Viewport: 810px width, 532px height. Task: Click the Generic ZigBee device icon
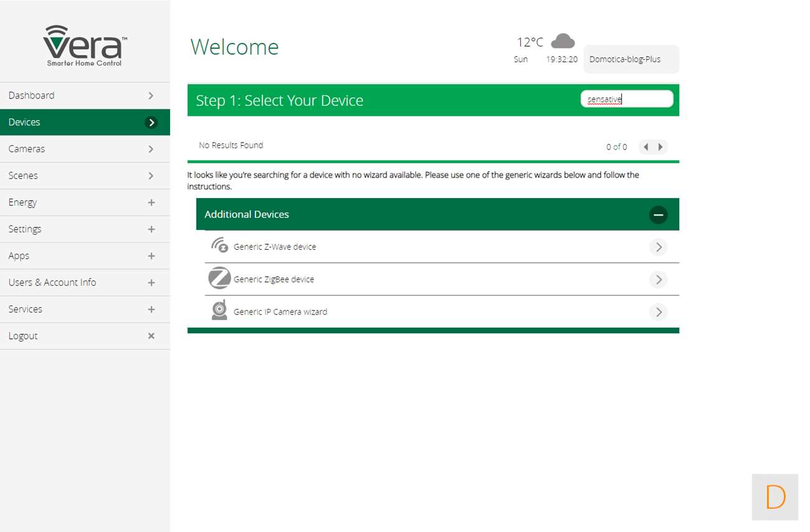tap(219, 278)
